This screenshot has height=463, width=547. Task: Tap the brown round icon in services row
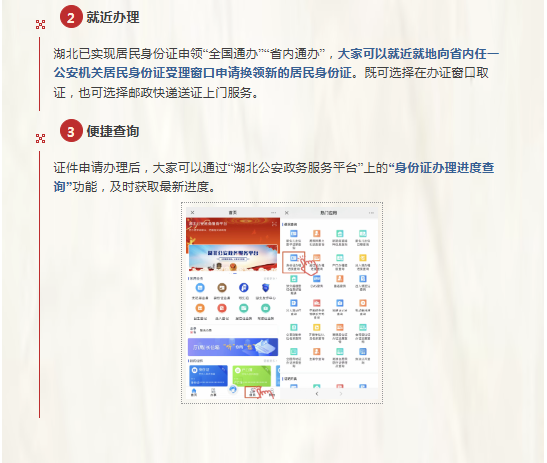222,288
